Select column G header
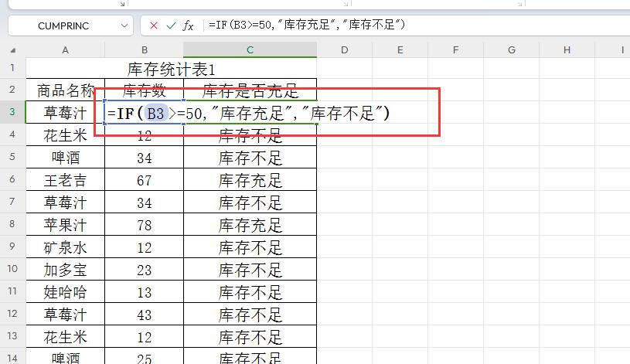 coord(512,49)
